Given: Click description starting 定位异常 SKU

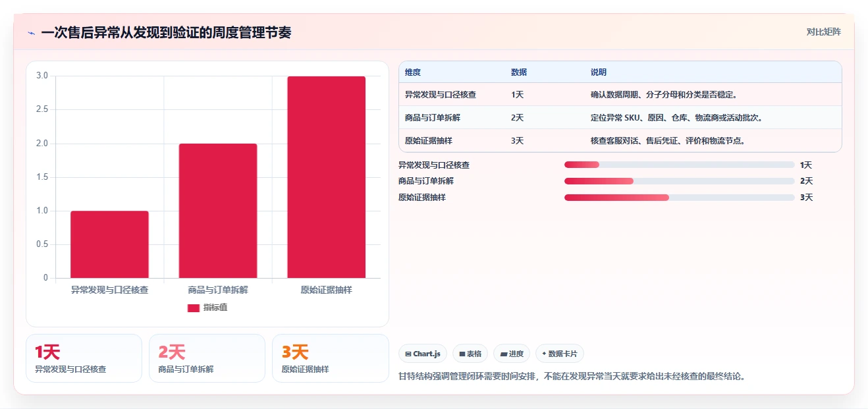Looking at the screenshot, I should point(676,118).
